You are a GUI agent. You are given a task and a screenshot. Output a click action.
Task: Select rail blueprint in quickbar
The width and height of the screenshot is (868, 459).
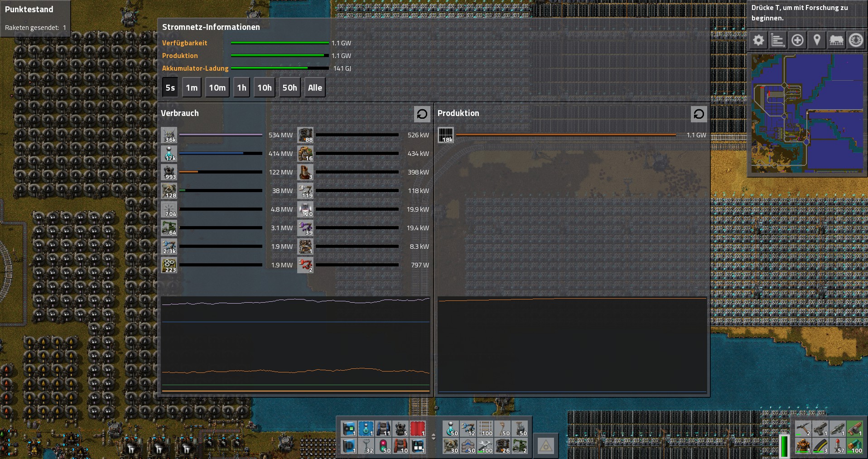pos(349,446)
